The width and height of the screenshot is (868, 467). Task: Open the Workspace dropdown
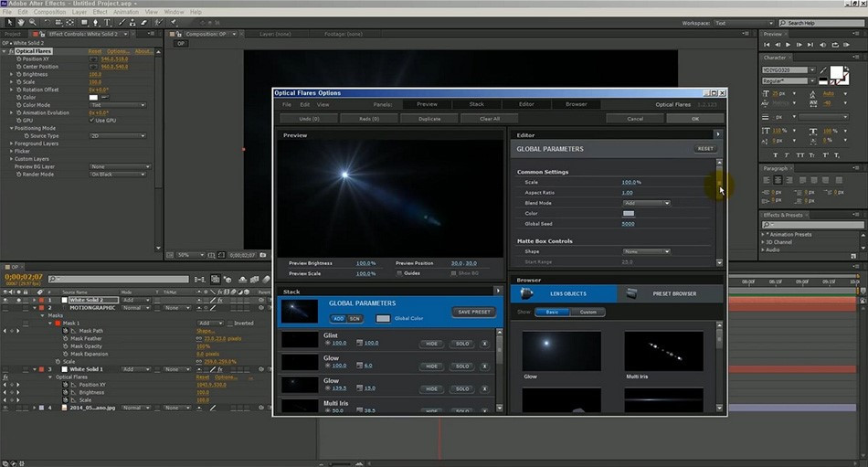[744, 23]
